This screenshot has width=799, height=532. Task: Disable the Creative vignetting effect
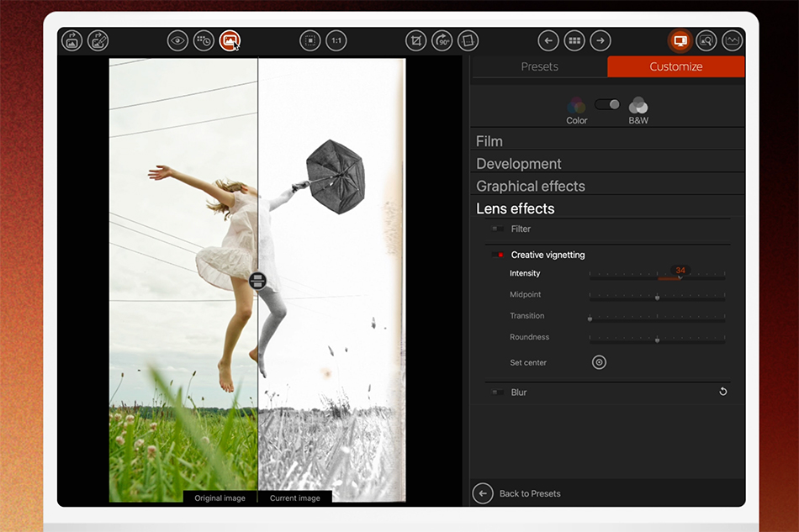tap(499, 255)
